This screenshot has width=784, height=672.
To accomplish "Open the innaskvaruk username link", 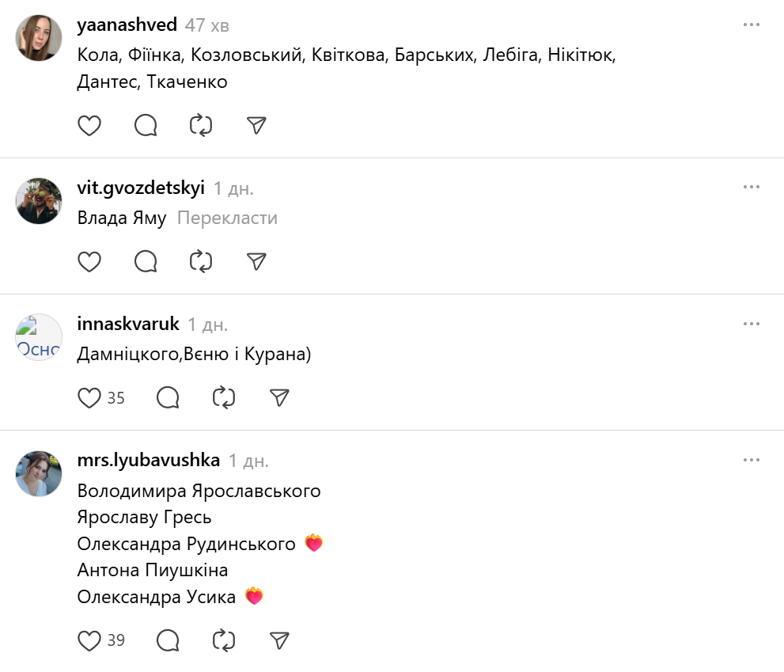I will point(128,324).
